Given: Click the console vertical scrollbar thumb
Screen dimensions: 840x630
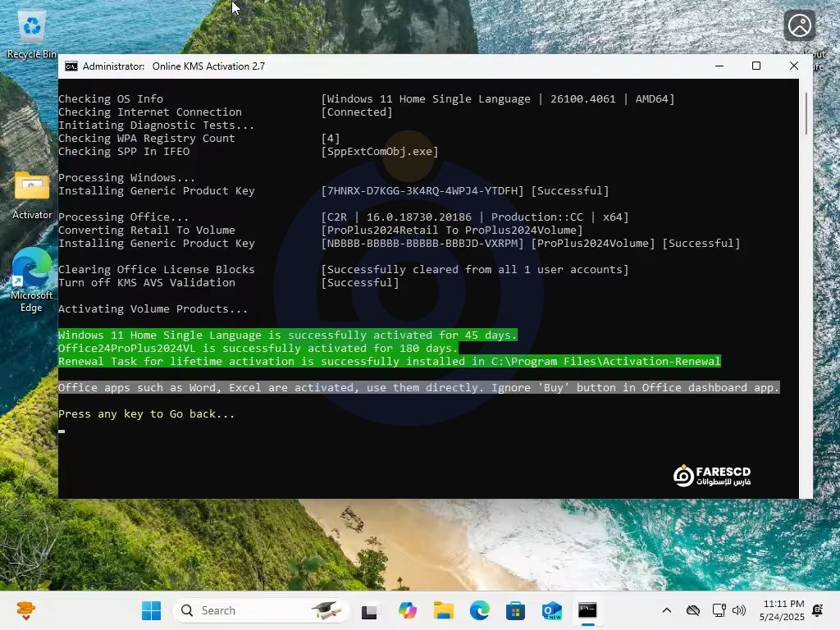Looking at the screenshot, I should 806,113.
